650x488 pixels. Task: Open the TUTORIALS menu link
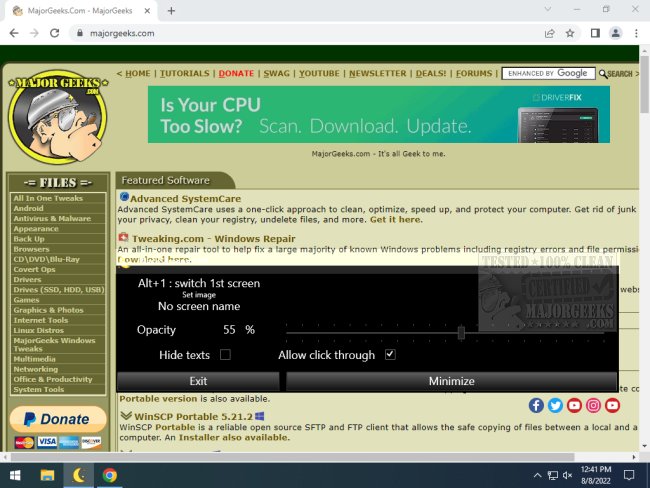[184, 73]
